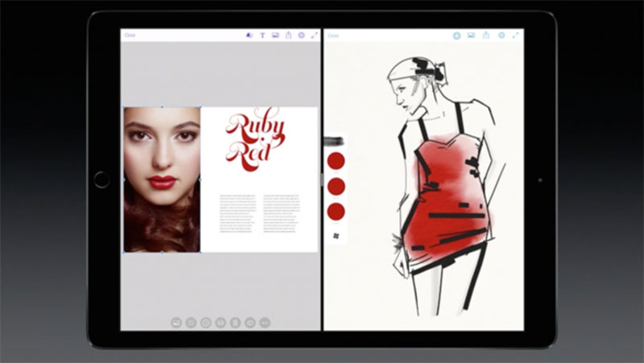Tap the round layers icon in sketch toolbar

[x=456, y=35]
